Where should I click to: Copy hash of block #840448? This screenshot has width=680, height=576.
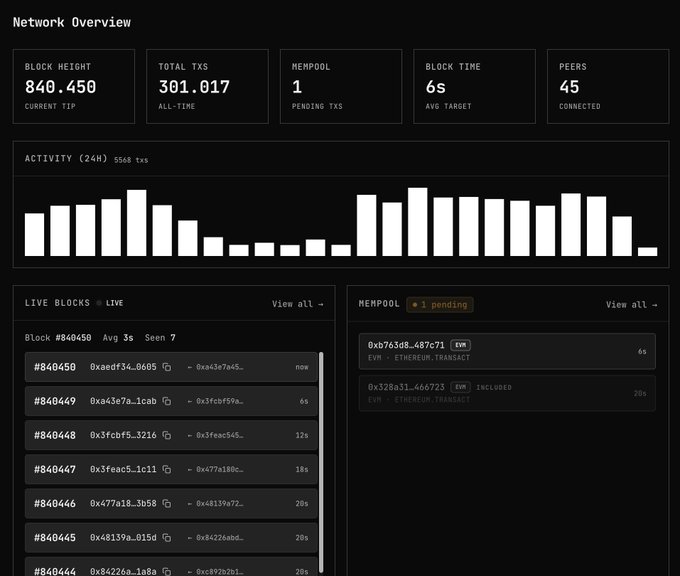(167, 435)
